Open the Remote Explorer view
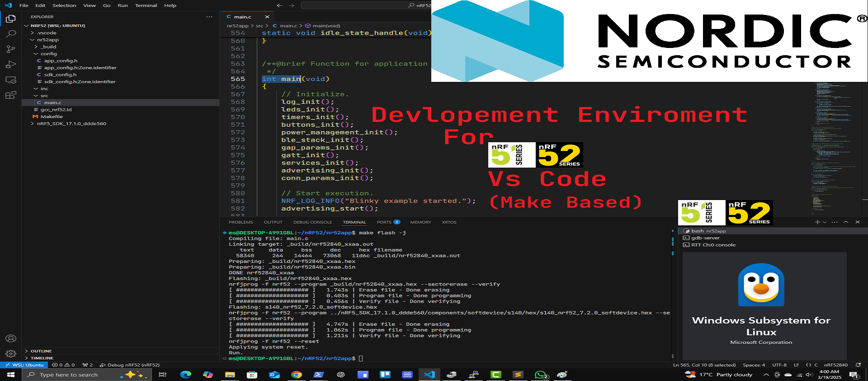The image size is (868, 381). (10, 80)
